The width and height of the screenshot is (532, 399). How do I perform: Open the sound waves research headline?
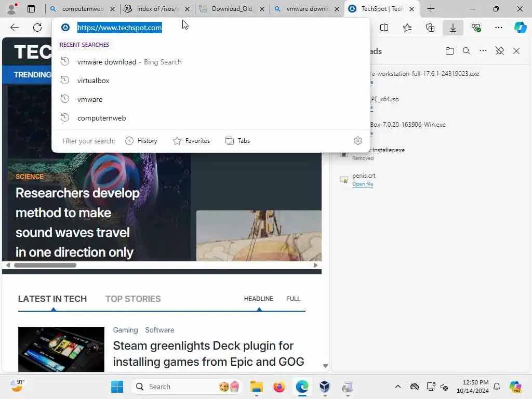click(77, 222)
